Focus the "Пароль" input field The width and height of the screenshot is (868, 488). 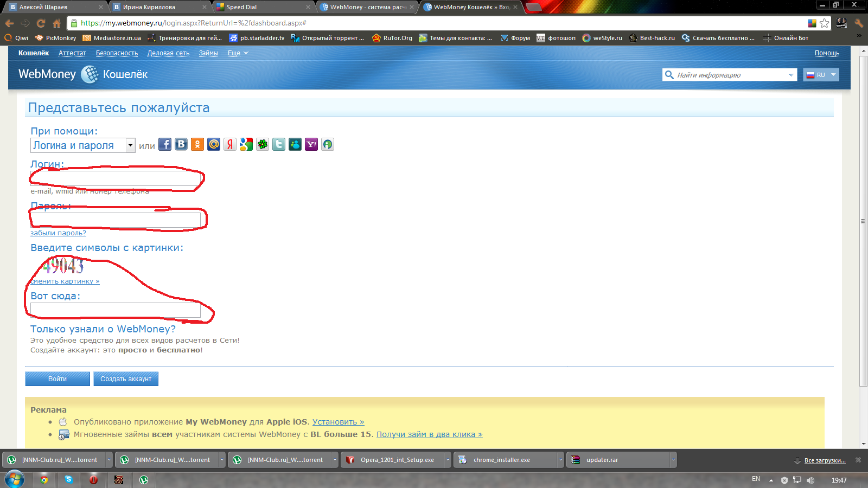click(x=116, y=220)
